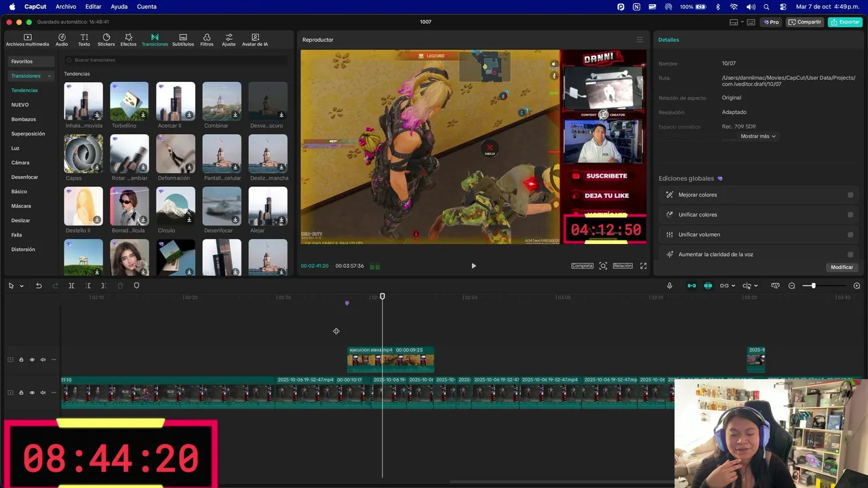The height and width of the screenshot is (488, 868).
Task: Click the fit timeline to window icon
Action: tap(775, 286)
